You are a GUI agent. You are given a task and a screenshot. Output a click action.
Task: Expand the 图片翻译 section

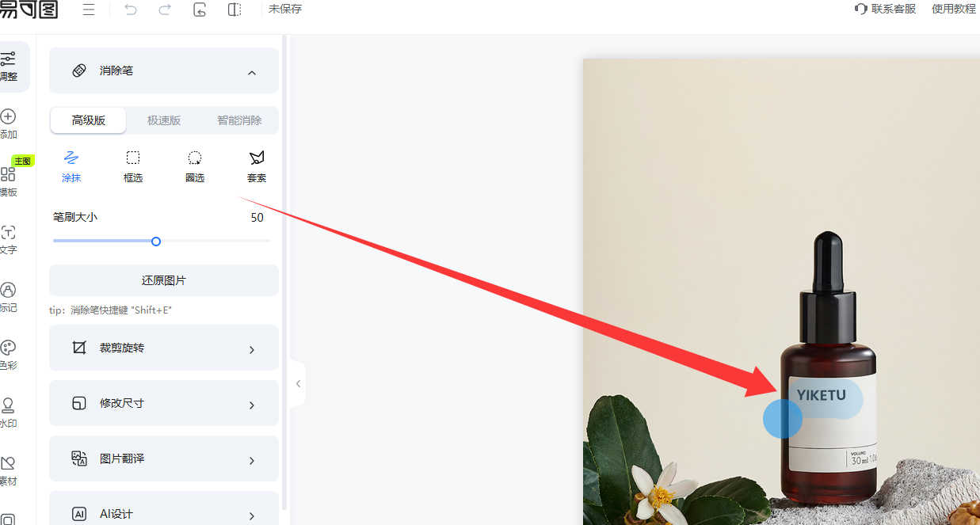[164, 458]
